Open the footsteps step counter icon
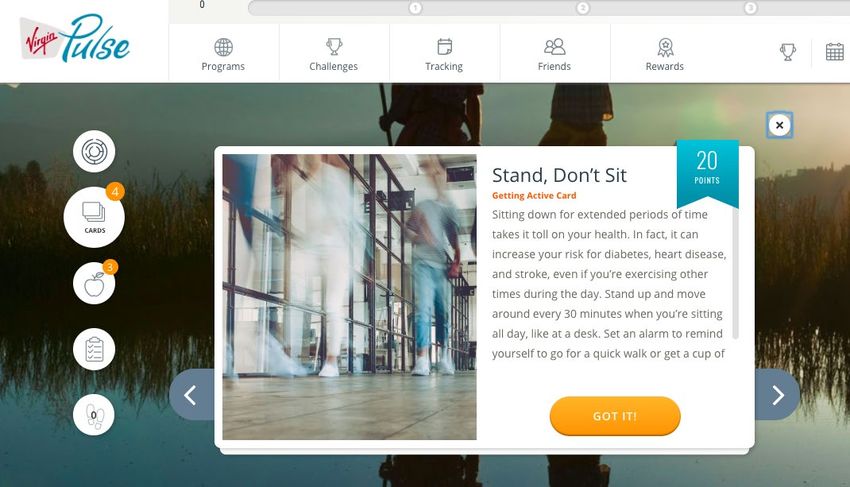 click(94, 415)
